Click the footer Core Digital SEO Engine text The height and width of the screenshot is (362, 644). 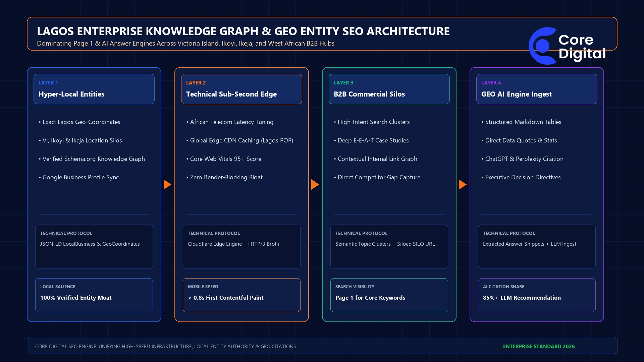166,347
